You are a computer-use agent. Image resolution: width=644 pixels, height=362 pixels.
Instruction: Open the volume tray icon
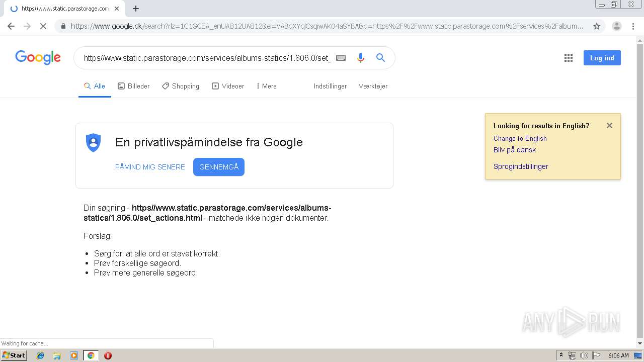584,355
